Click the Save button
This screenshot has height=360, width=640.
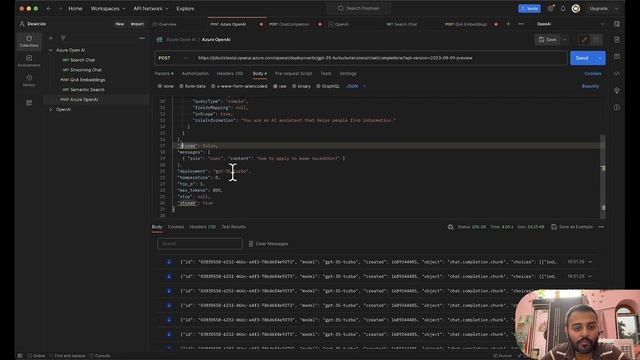point(548,40)
